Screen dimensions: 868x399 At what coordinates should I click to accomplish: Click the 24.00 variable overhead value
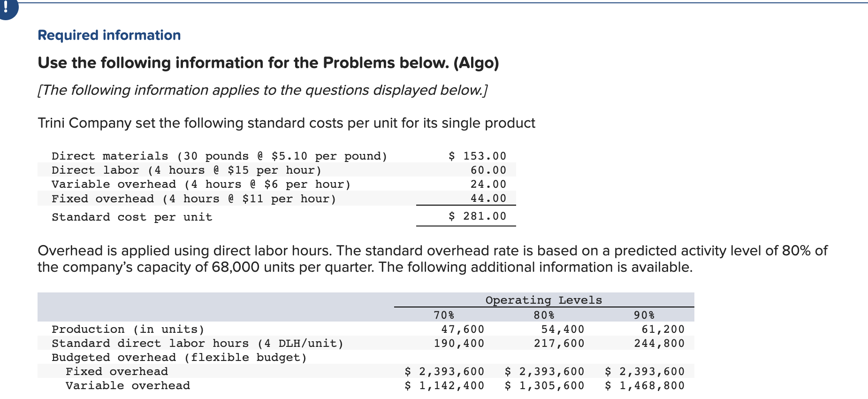pyautogui.click(x=488, y=184)
